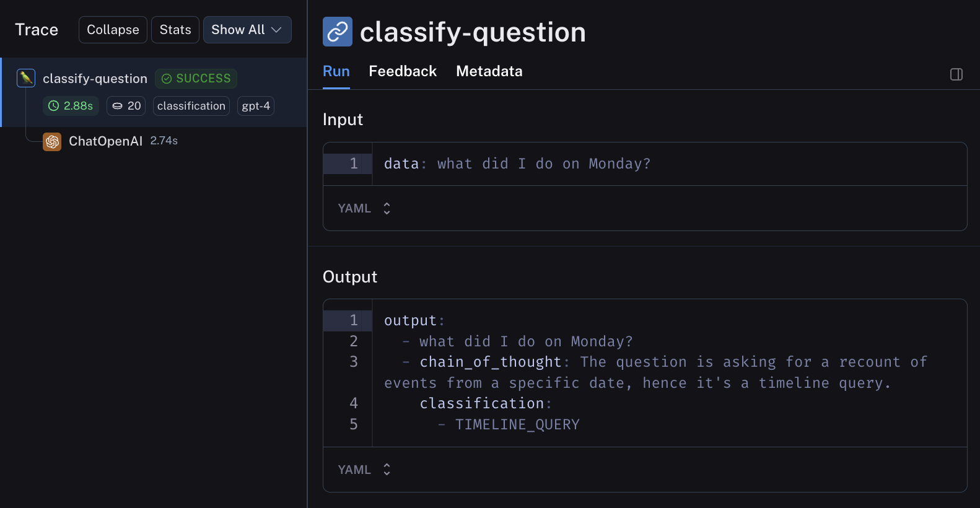Click the token count coin icon
This screenshot has width=980, height=508.
pyautogui.click(x=117, y=106)
